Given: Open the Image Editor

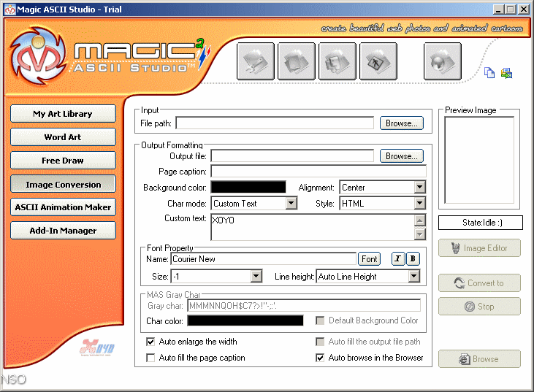Looking at the screenshot, I should [479, 248].
